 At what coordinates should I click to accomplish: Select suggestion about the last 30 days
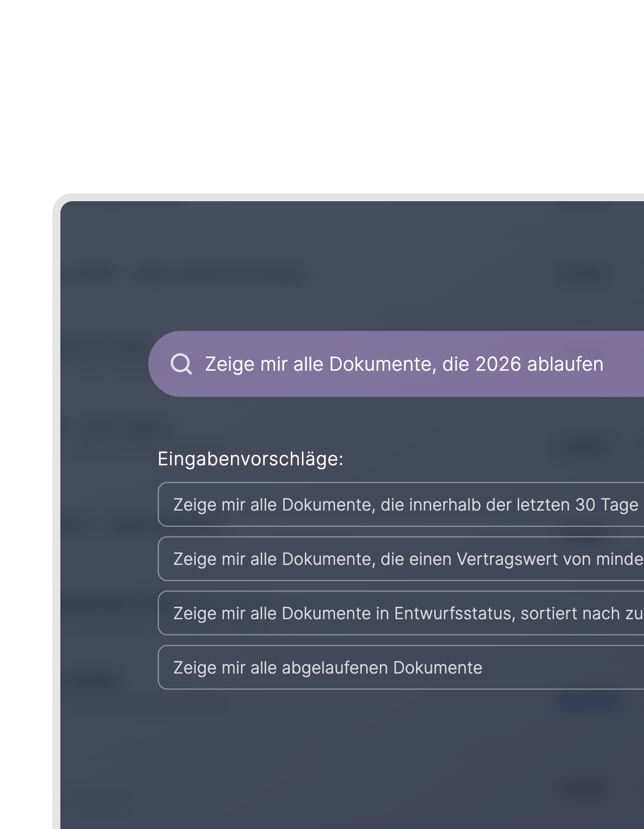[401, 505]
